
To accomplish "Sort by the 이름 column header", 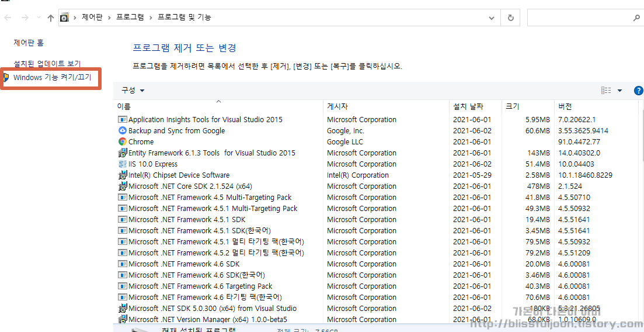I will pyautogui.click(x=218, y=106).
